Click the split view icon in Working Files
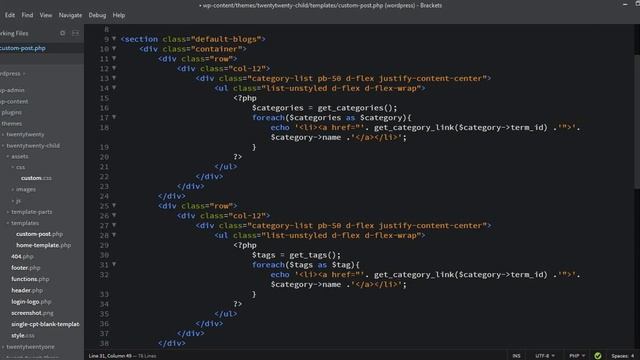The image size is (640, 360). click(x=76, y=33)
